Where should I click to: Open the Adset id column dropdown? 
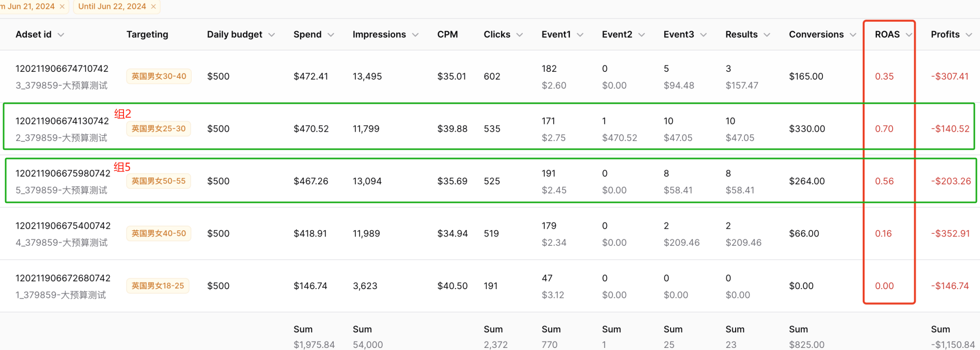pyautogui.click(x=61, y=35)
